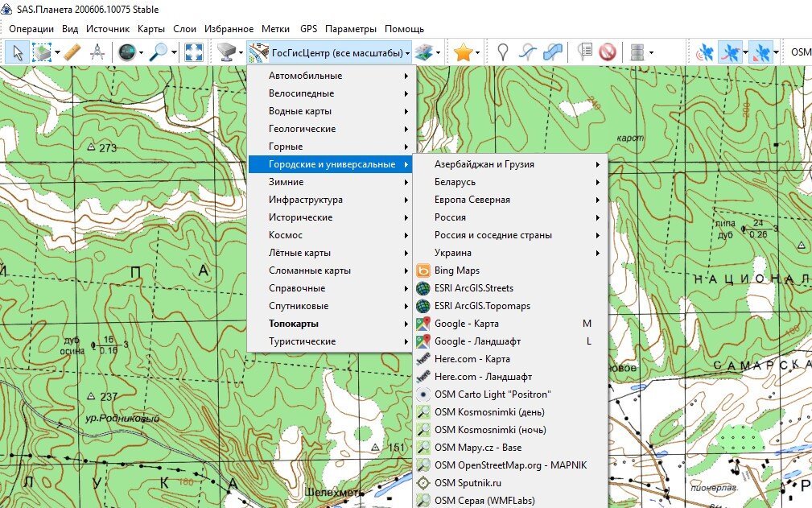812x508 pixels.
Task: Connect the GPS receiver satellite icon
Action: [x=704, y=52]
